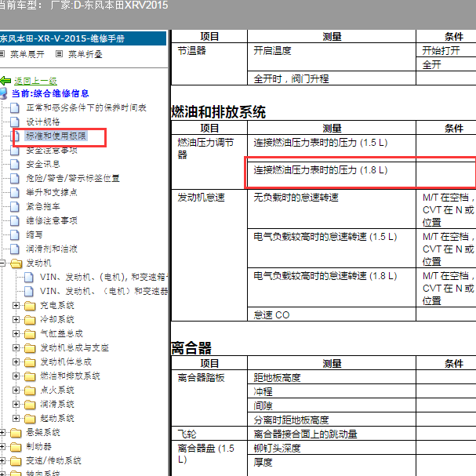The width and height of the screenshot is (476, 476).
Task: Open VIN、发动机、（电机）和变速器 entry
Action: pyautogui.click(x=104, y=292)
